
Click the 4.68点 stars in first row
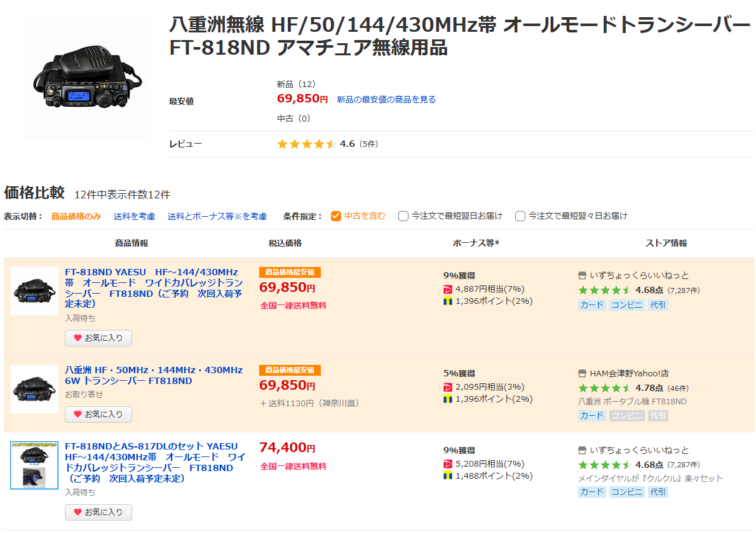point(605,290)
